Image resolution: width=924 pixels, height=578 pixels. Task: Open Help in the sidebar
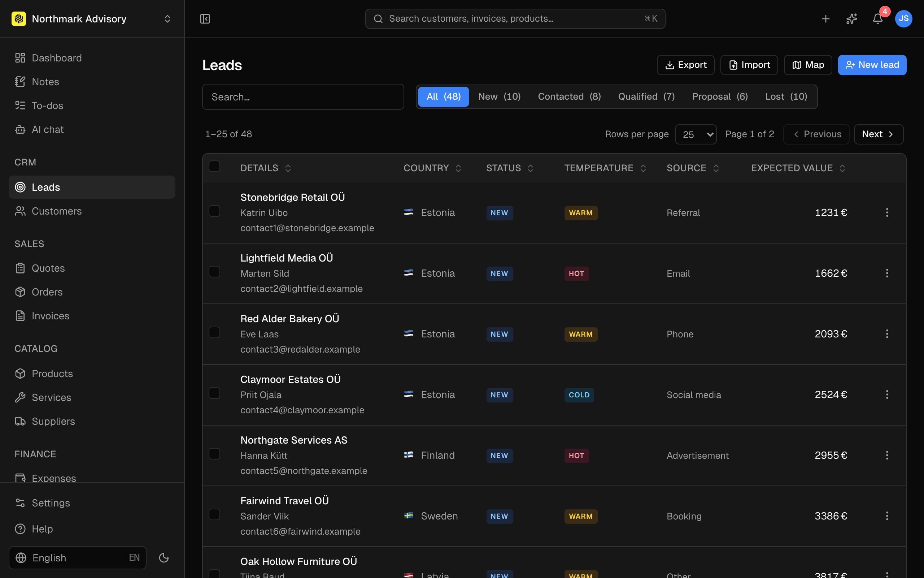coord(92,529)
